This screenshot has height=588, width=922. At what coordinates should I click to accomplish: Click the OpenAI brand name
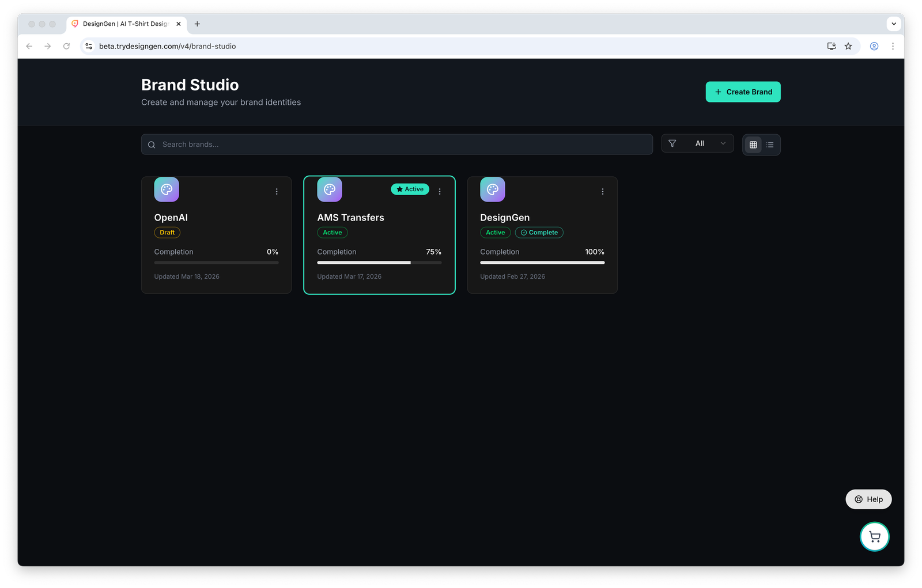(x=171, y=218)
